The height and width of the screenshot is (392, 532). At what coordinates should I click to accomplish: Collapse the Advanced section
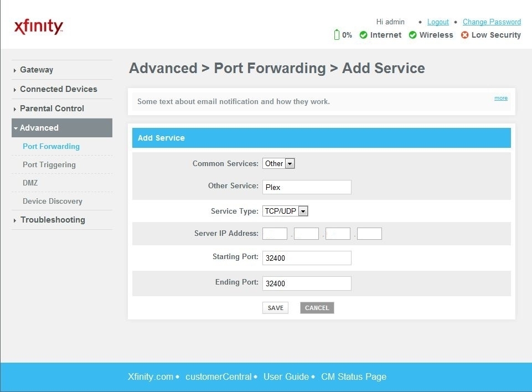coord(38,127)
